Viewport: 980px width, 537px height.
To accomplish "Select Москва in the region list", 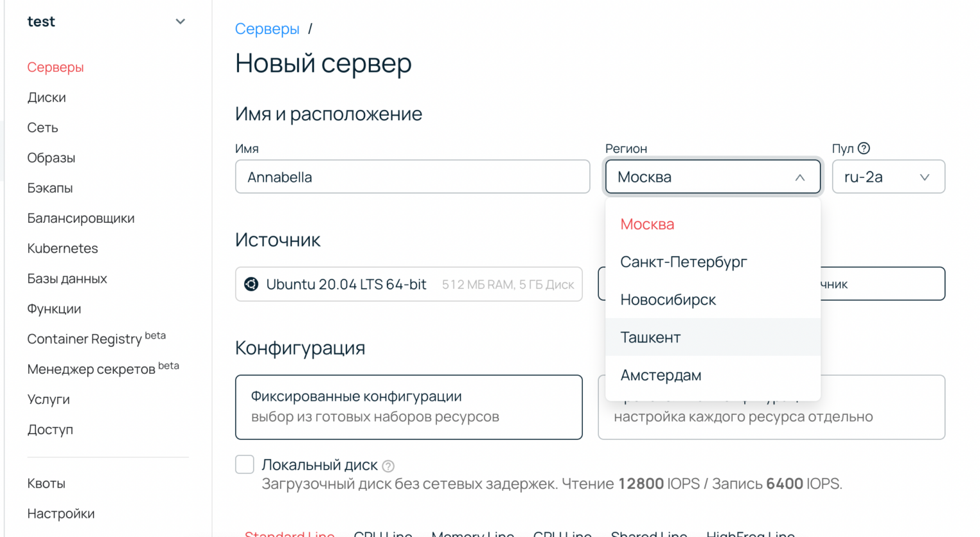I will click(647, 224).
